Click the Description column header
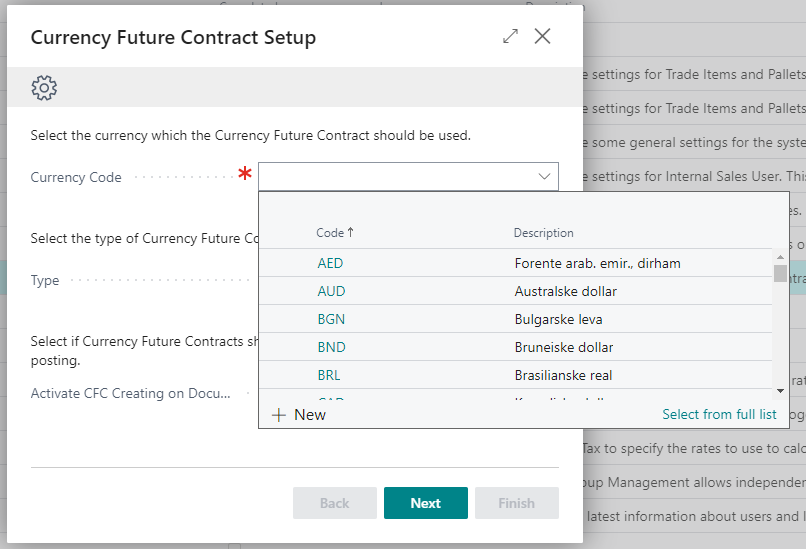This screenshot has width=806, height=549. point(543,233)
